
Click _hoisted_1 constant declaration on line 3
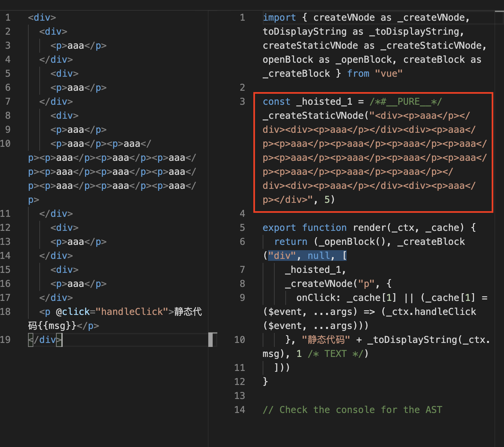pyautogui.click(x=324, y=101)
